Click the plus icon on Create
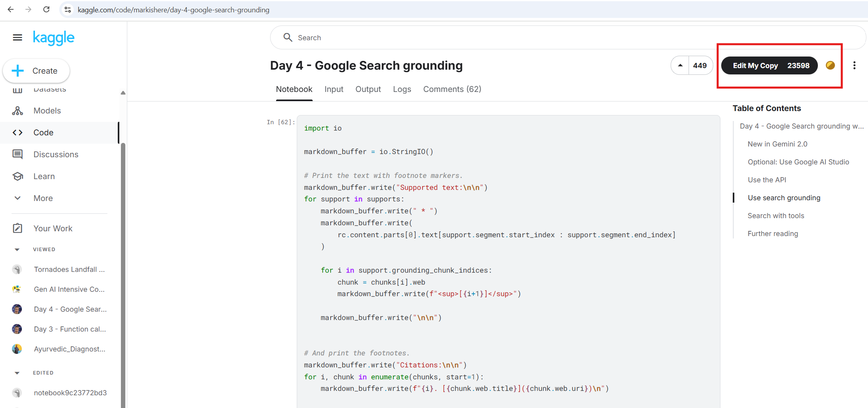The image size is (868, 408). coord(18,71)
